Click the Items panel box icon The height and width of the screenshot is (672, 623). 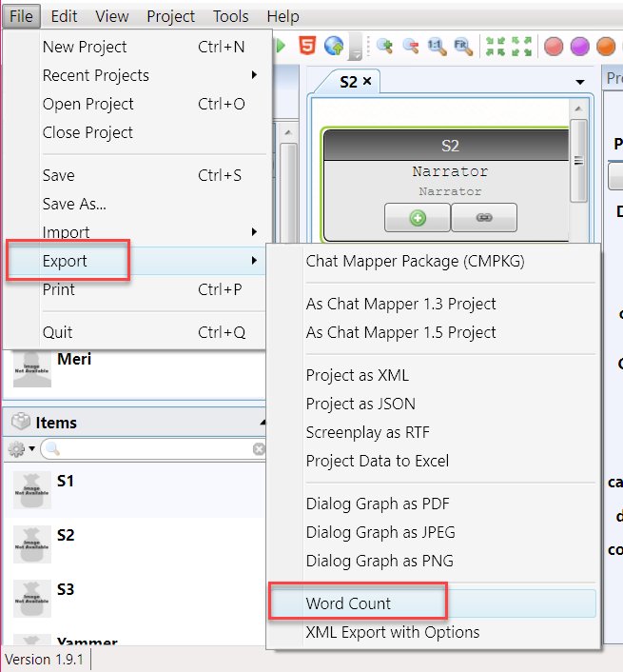tap(21, 422)
